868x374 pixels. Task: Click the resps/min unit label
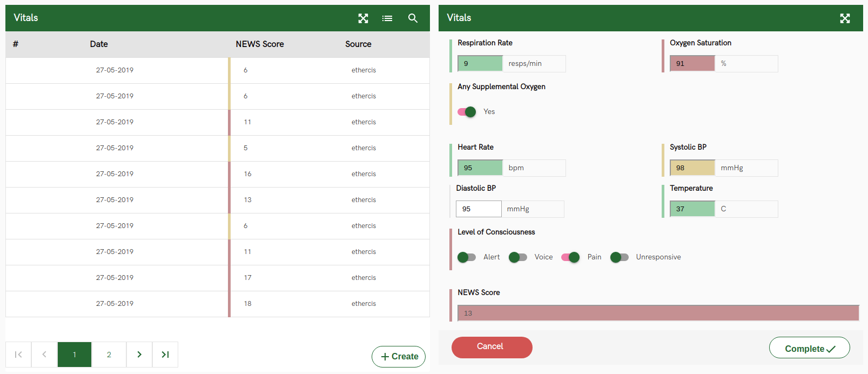click(525, 64)
